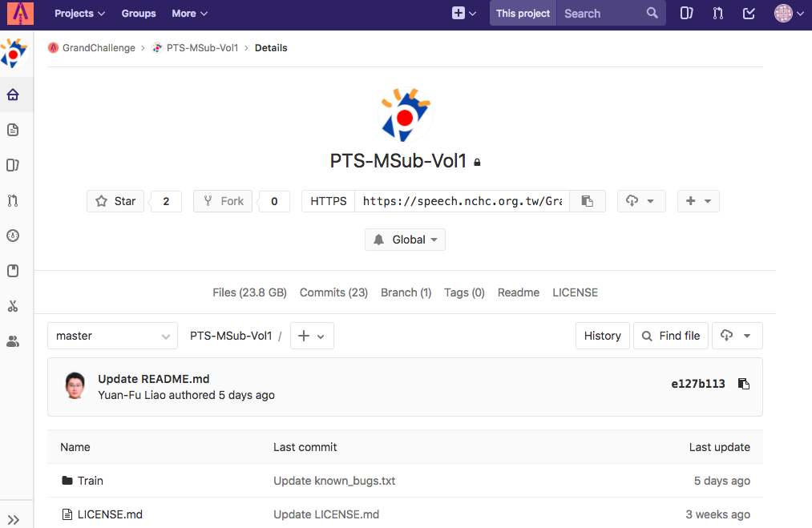
Task: Open the Projects dropdown in top navbar
Action: pyautogui.click(x=79, y=13)
